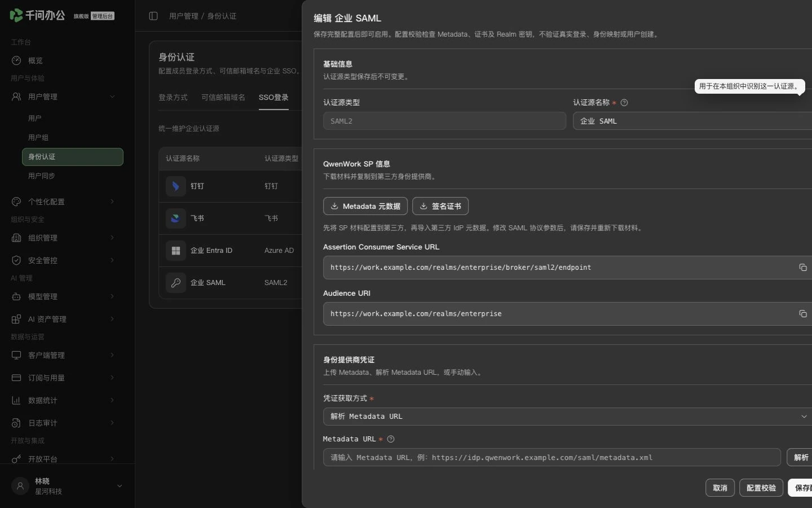Click the 模型管理 robot icon
This screenshot has width=812, height=508.
16,296
